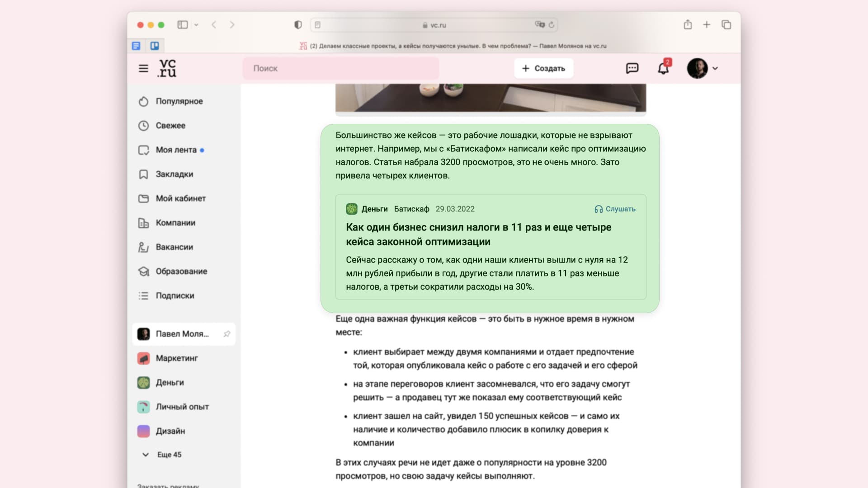Toggle the Reader view icon in the address bar
The height and width of the screenshot is (488, 868).
(x=318, y=25)
